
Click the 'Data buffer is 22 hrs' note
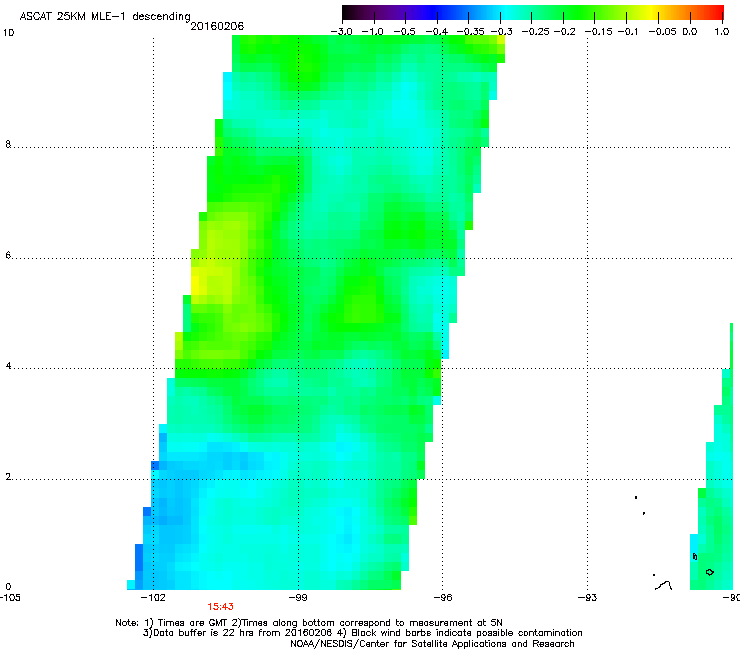[362, 633]
